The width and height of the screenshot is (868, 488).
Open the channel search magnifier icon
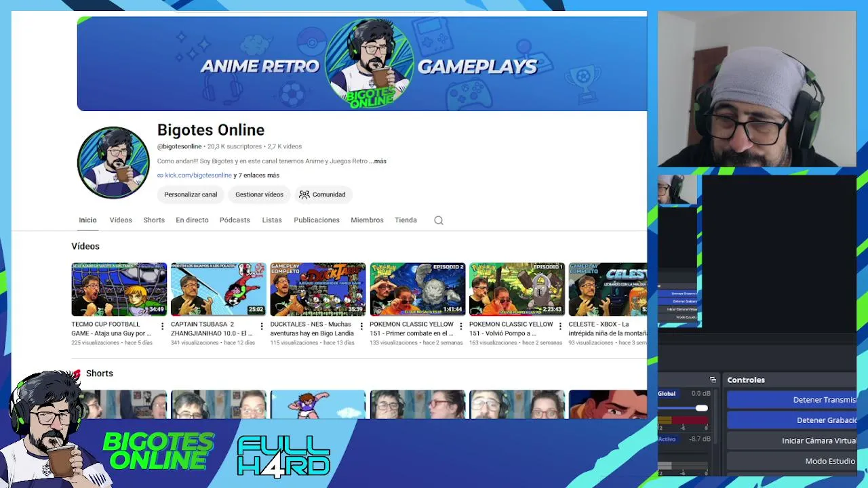point(439,220)
